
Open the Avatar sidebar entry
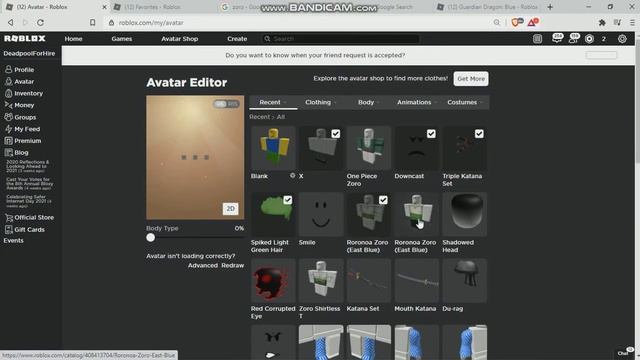pos(19,82)
